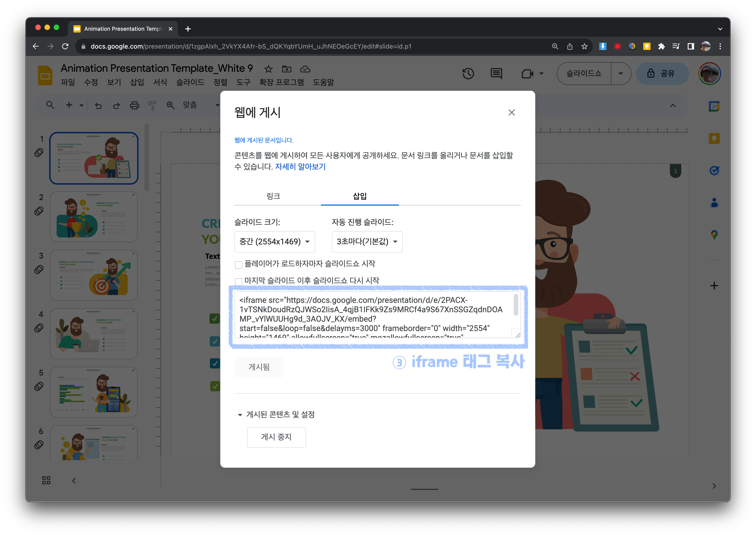Star the presentation title
The image size is (756, 536).
[x=268, y=69]
